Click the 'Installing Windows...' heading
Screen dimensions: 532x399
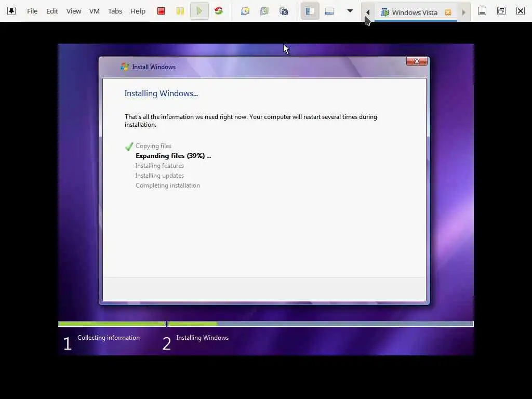pos(161,94)
